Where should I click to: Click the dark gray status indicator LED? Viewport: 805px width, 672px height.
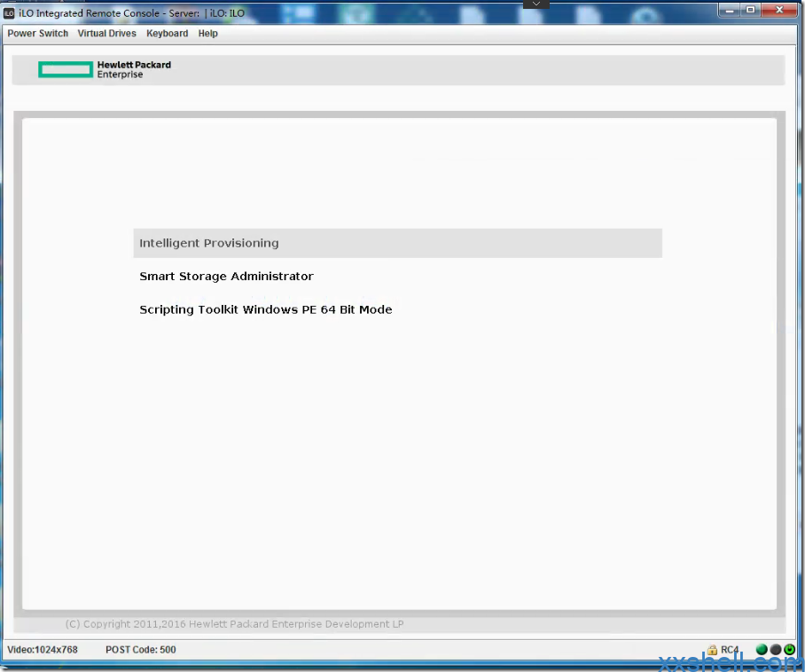coord(776,650)
